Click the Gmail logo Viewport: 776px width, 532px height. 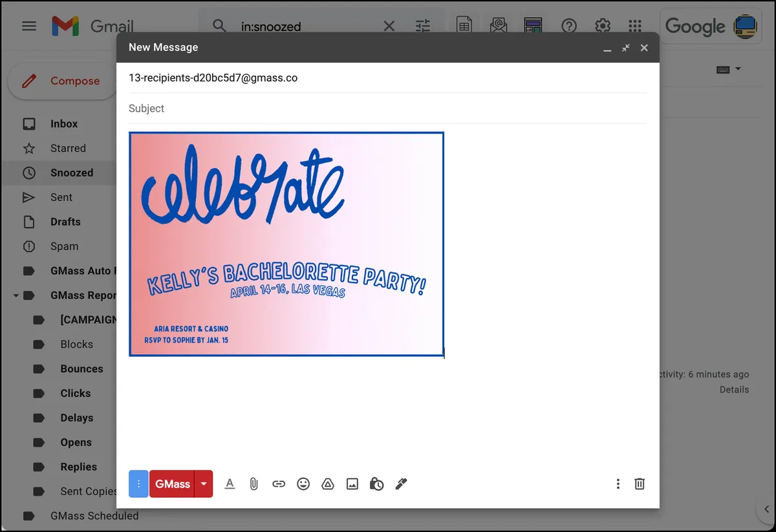click(x=92, y=27)
